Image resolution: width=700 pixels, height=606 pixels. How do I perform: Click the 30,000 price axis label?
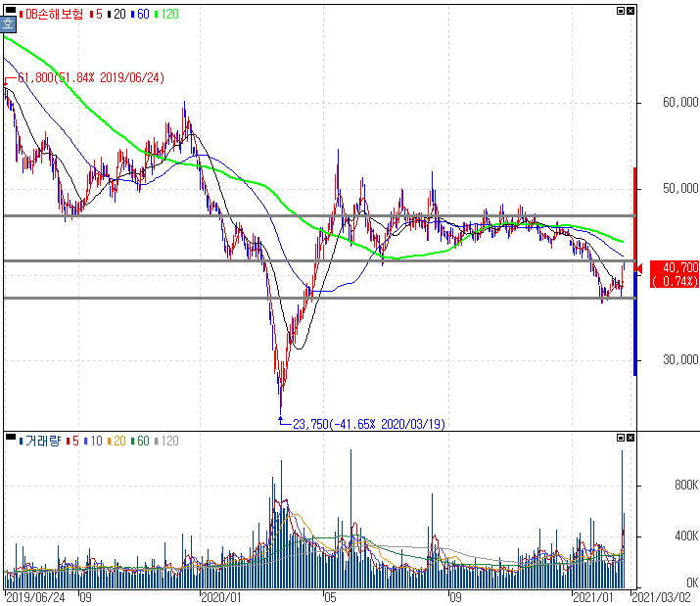point(680,360)
